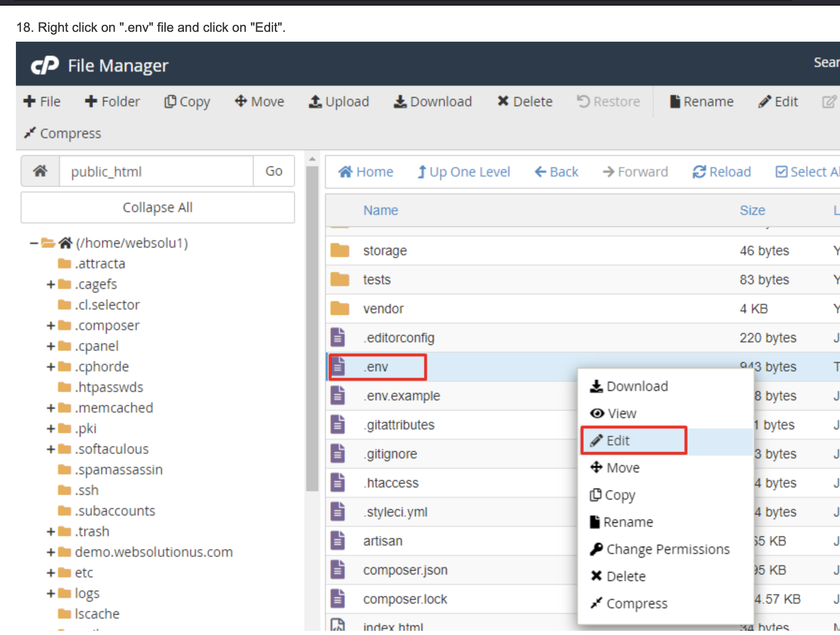840x635 pixels.
Task: Expand demo.websolutionus.com folder
Action: (x=51, y=552)
